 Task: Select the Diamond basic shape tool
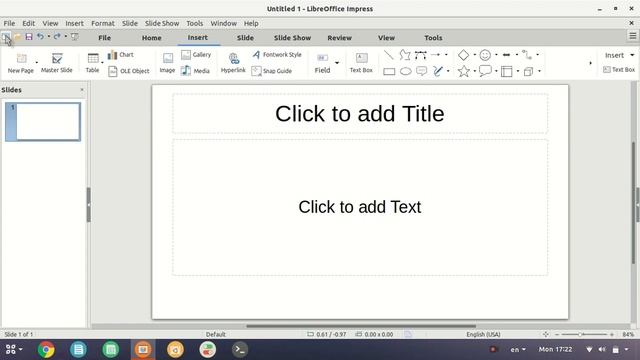pyautogui.click(x=463, y=55)
